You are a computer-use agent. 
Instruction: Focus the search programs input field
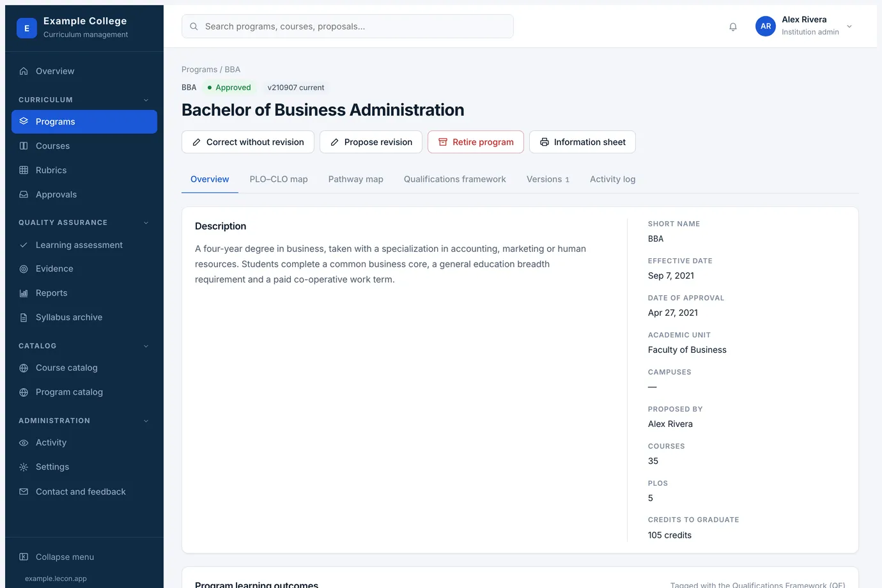click(x=348, y=26)
